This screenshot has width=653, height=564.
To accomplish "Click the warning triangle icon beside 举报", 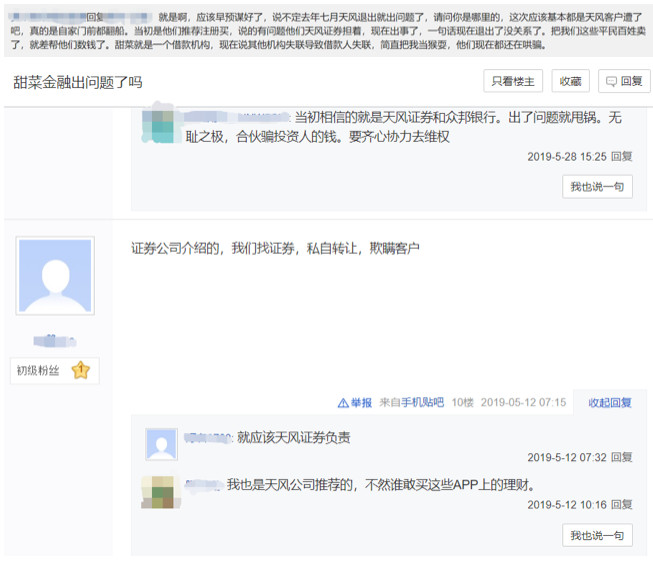I will coord(343,403).
